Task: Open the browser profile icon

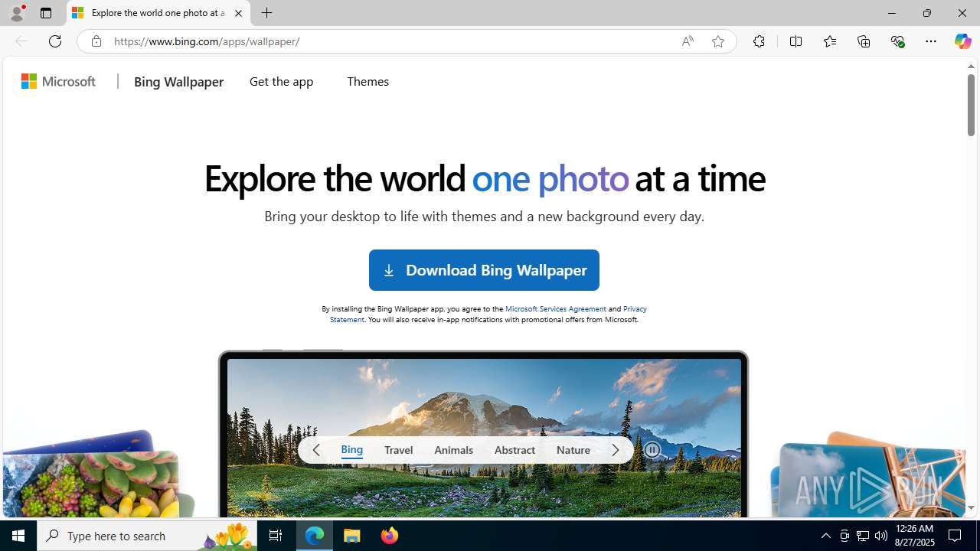Action: pyautogui.click(x=17, y=13)
